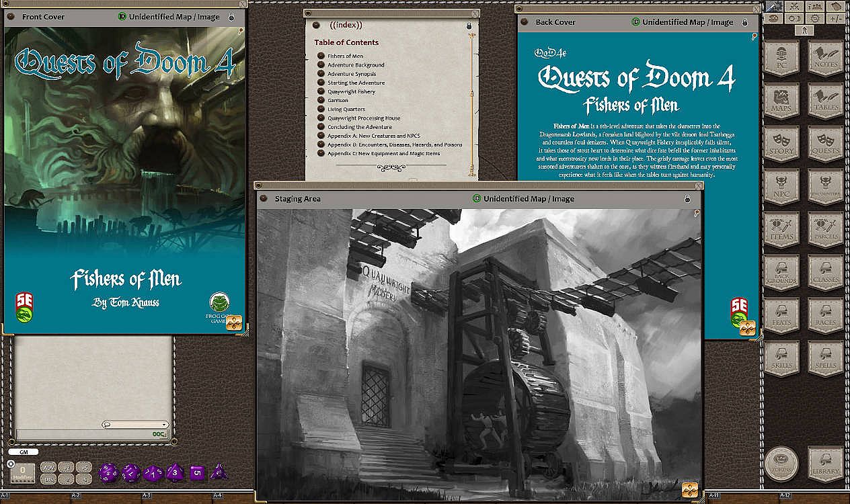This screenshot has height=504, width=850.
Task: Pick the purple d4 die
Action: click(218, 472)
